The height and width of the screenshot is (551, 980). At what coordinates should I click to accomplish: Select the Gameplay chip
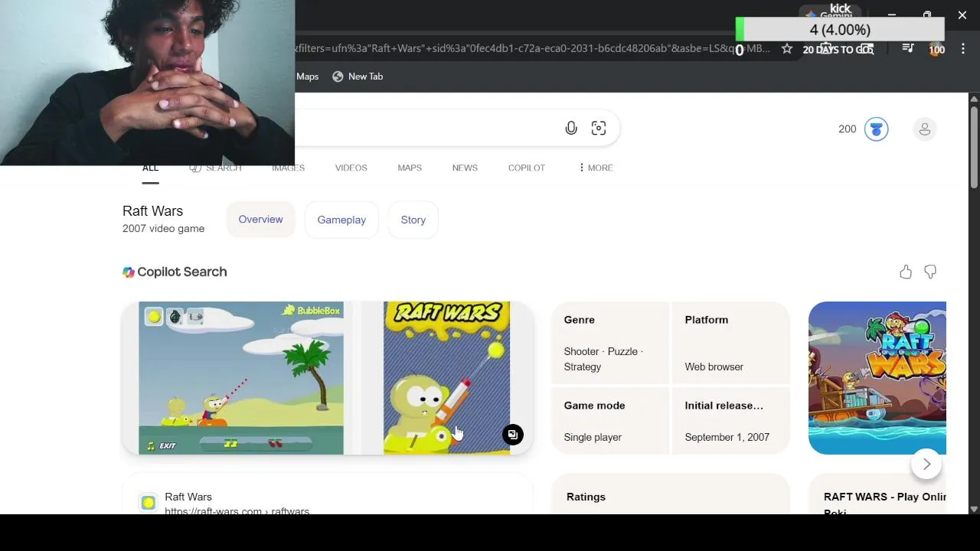[341, 220]
